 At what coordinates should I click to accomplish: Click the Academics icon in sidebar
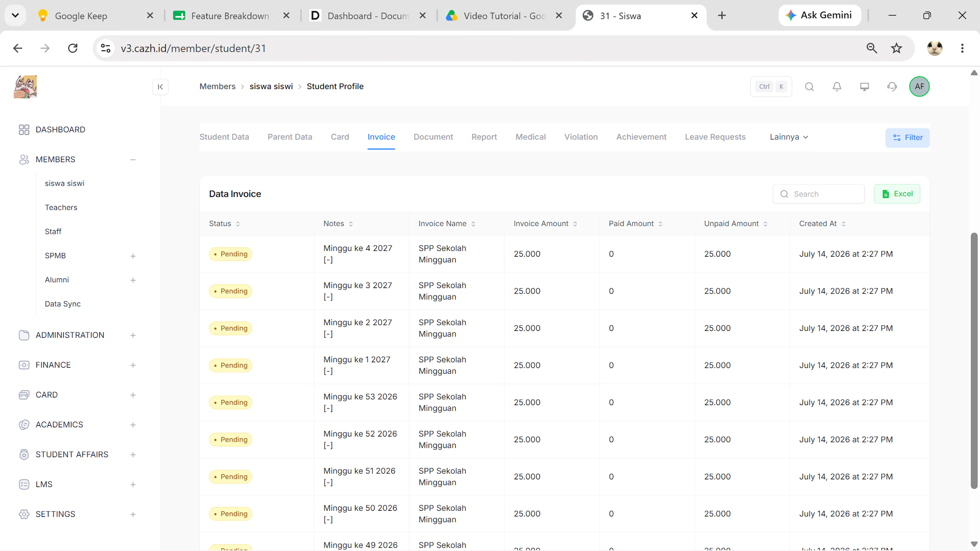point(24,425)
